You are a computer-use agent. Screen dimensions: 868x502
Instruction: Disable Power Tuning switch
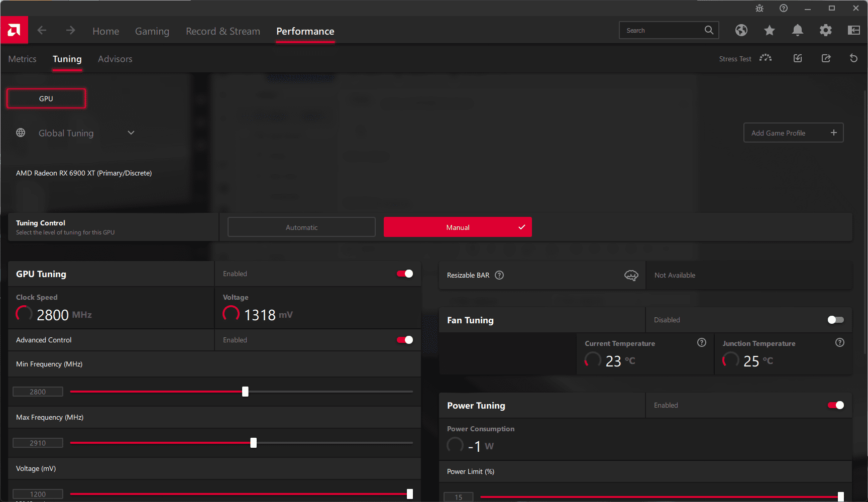pos(836,405)
